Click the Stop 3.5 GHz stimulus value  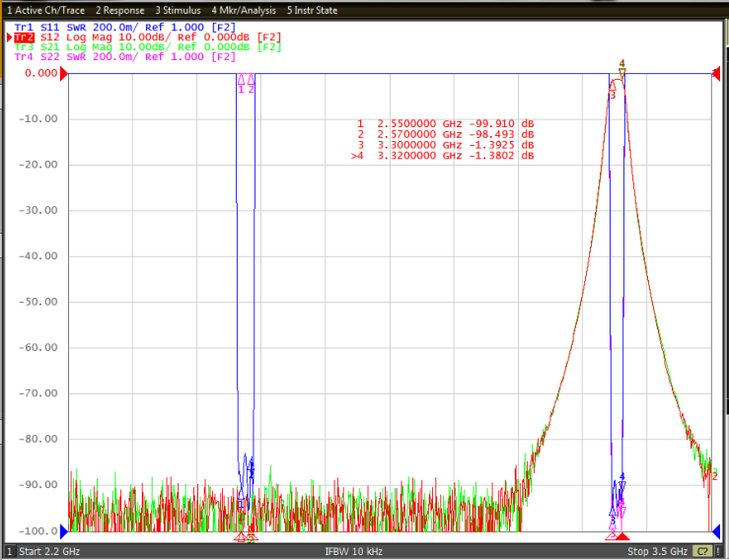point(657,552)
